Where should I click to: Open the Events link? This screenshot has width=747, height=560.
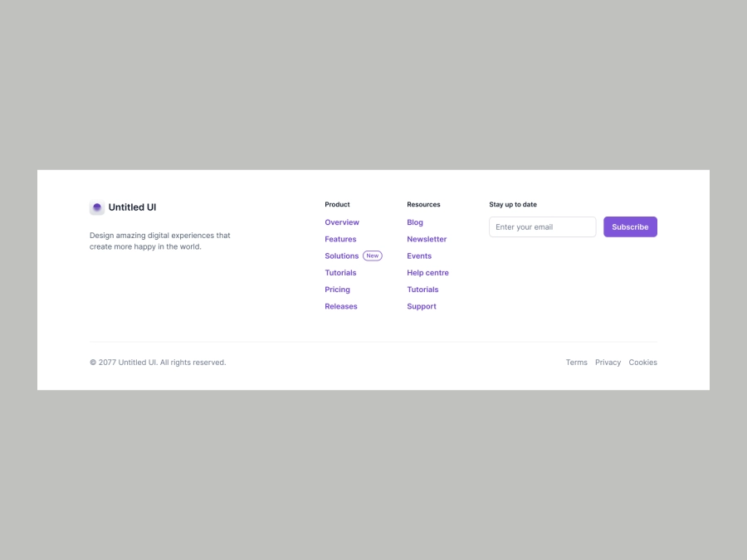click(x=419, y=256)
